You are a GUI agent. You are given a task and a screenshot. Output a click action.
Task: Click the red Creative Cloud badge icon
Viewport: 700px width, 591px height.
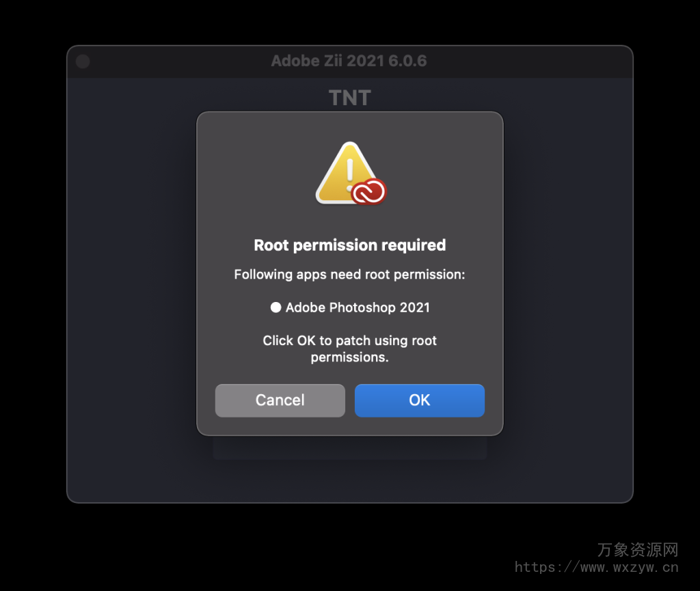368,191
